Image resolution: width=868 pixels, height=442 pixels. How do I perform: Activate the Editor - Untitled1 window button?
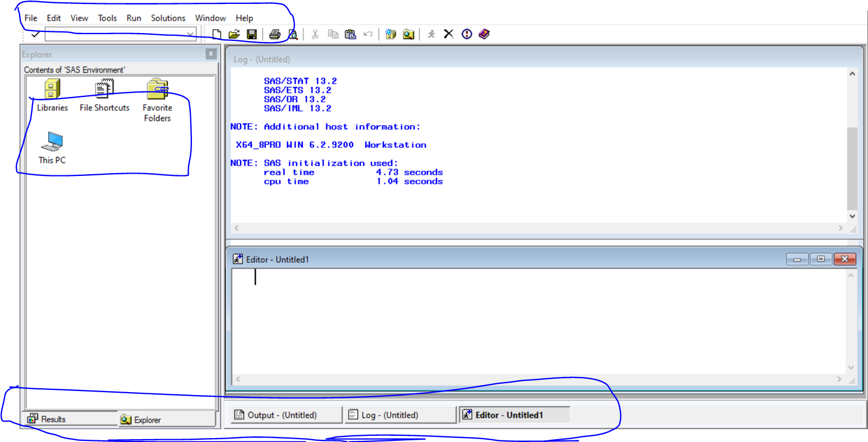click(514, 415)
